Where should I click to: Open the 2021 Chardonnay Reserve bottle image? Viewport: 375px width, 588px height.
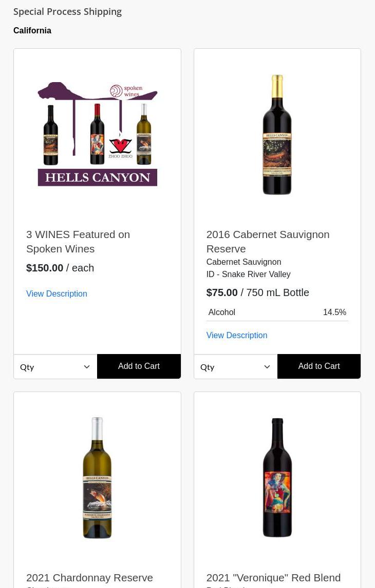[x=97, y=478]
